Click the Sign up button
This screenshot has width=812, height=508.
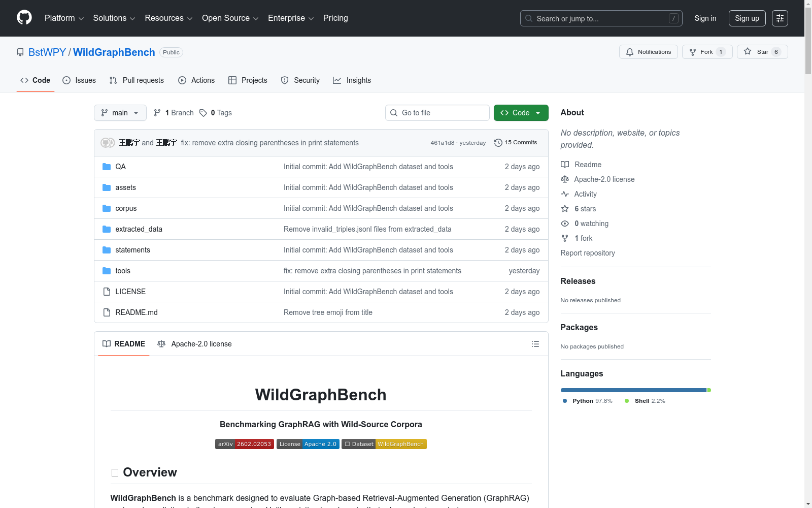click(747, 18)
